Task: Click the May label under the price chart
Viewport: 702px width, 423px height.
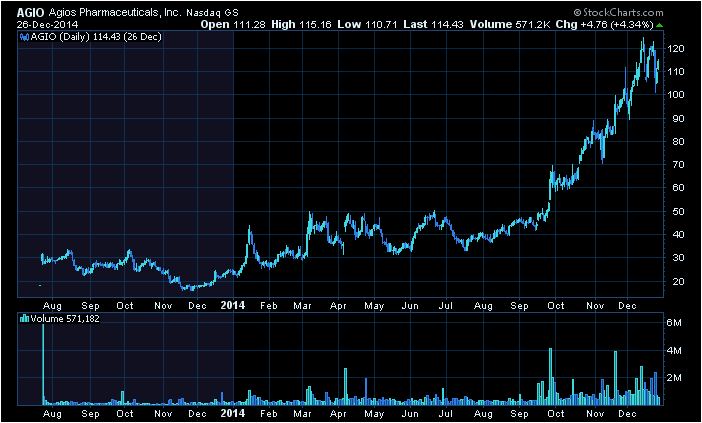Action: pyautogui.click(x=374, y=306)
